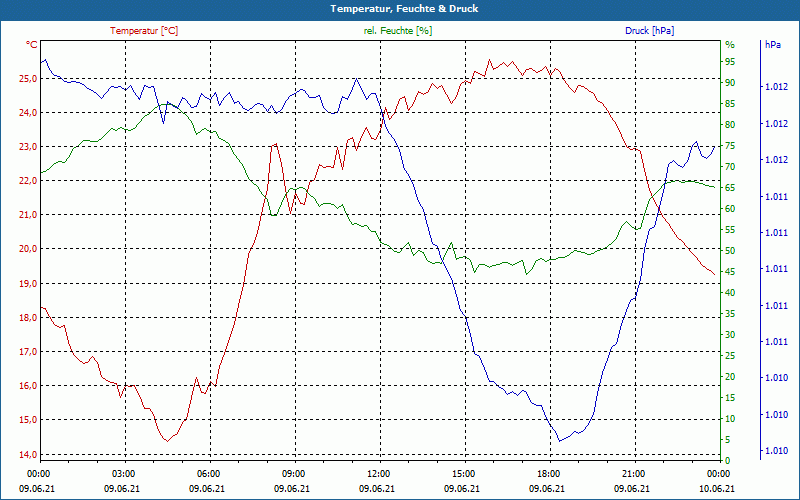Click the "20,0" temperature axis label
800x500 pixels.
pyautogui.click(x=29, y=249)
